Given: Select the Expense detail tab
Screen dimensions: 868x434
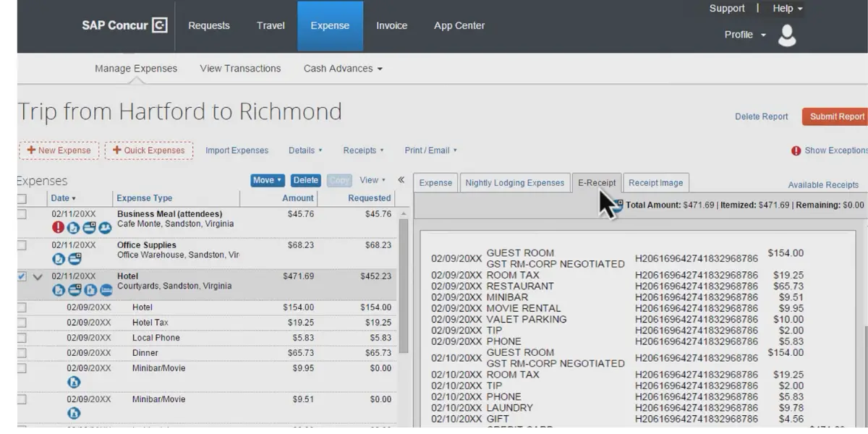Looking at the screenshot, I should pyautogui.click(x=435, y=183).
